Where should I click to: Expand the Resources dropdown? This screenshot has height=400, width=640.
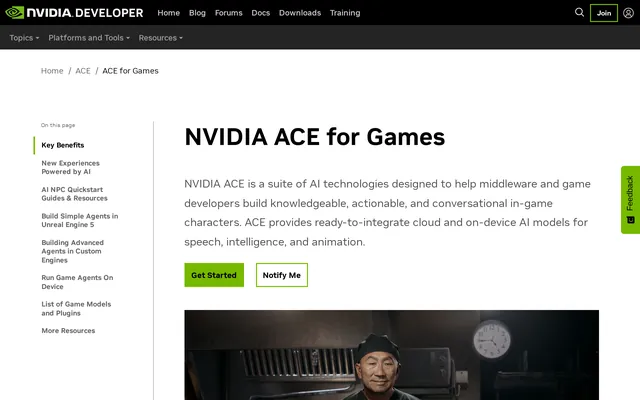coord(160,38)
